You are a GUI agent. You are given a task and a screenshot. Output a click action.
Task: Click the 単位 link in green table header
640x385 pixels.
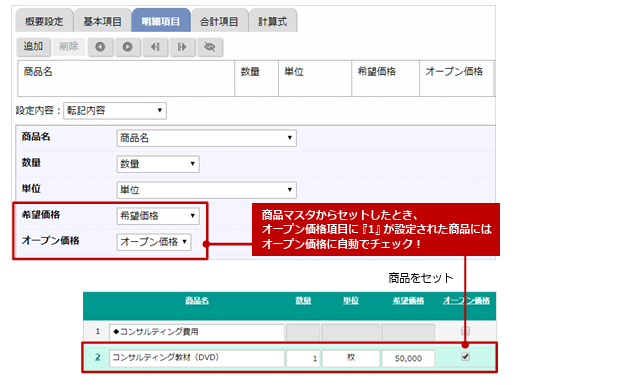[351, 301]
